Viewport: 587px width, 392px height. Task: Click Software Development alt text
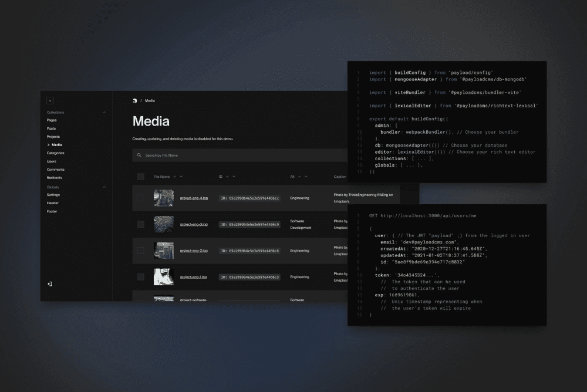301,224
